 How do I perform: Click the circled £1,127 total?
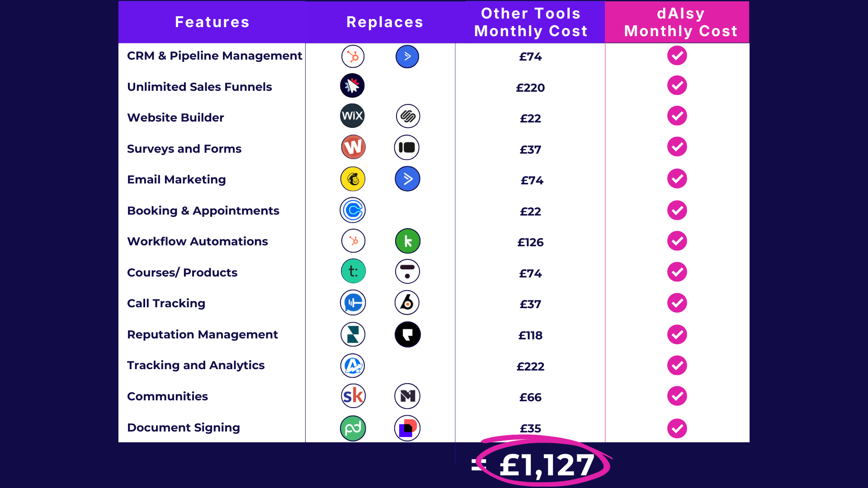pos(546,465)
